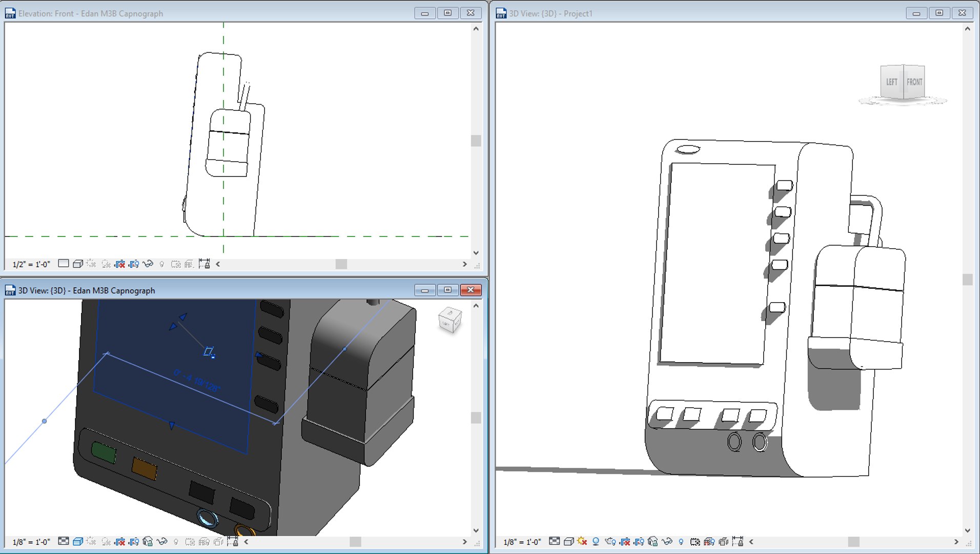
Task: Open Visual Style menu in Project1 view
Action: pos(568,541)
